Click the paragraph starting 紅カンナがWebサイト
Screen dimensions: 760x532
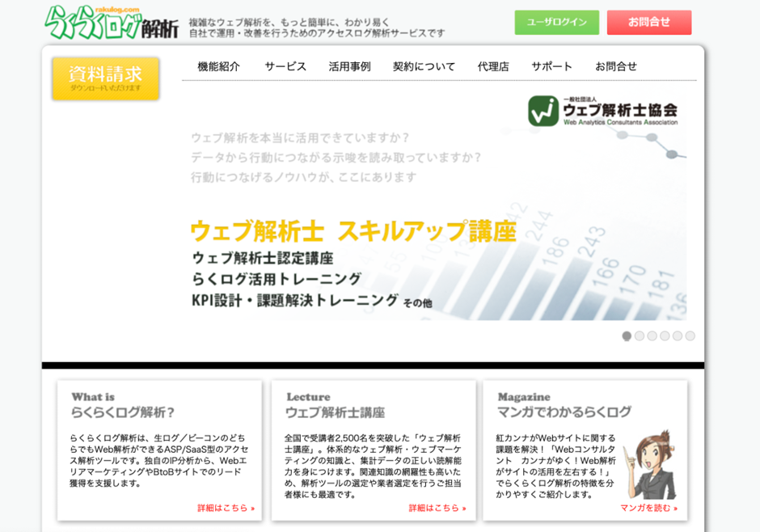click(555, 466)
